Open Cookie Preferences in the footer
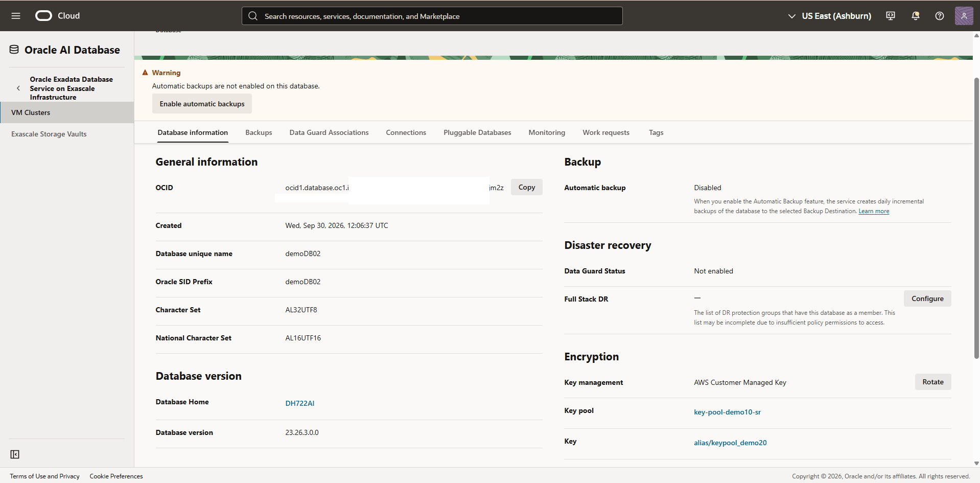This screenshot has width=980, height=483. pyautogui.click(x=116, y=476)
